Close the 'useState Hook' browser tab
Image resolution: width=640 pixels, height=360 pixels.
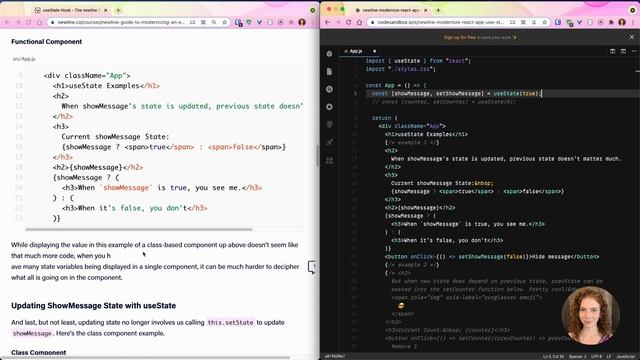106,10
